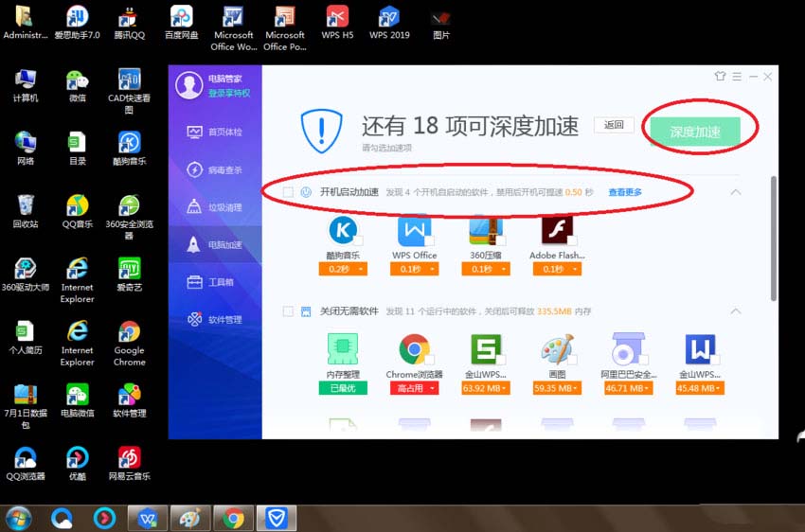The image size is (805, 532).
Task: Click 查看更多 link
Action: [625, 192]
